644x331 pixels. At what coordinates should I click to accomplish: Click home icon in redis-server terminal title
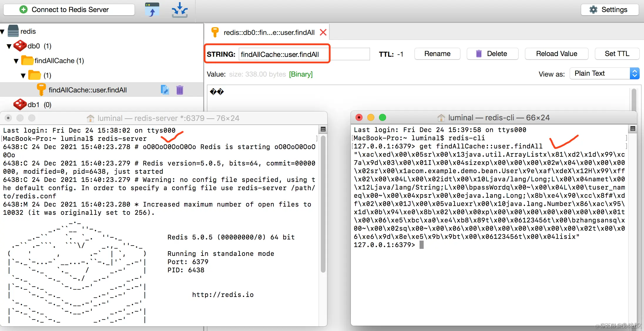click(x=90, y=118)
